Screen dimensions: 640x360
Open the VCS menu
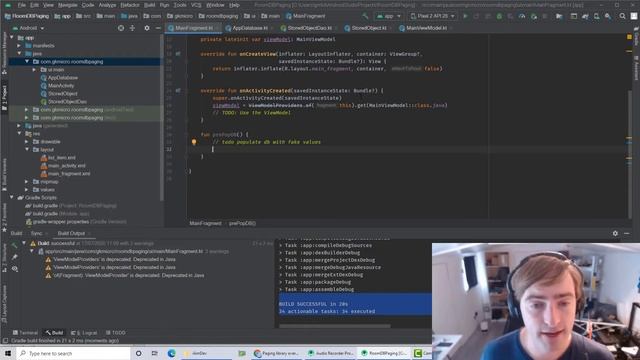point(196,5)
